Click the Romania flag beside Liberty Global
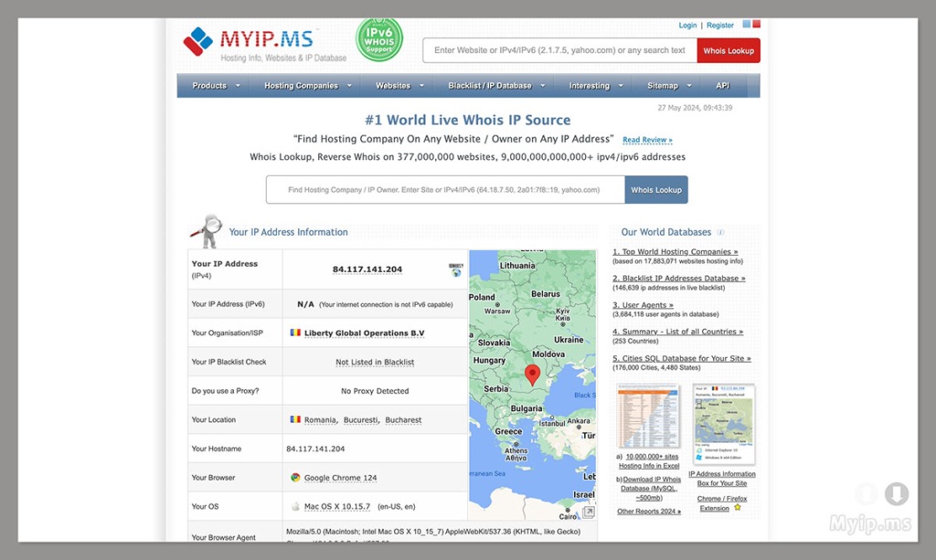This screenshot has width=936, height=560. pos(294,333)
